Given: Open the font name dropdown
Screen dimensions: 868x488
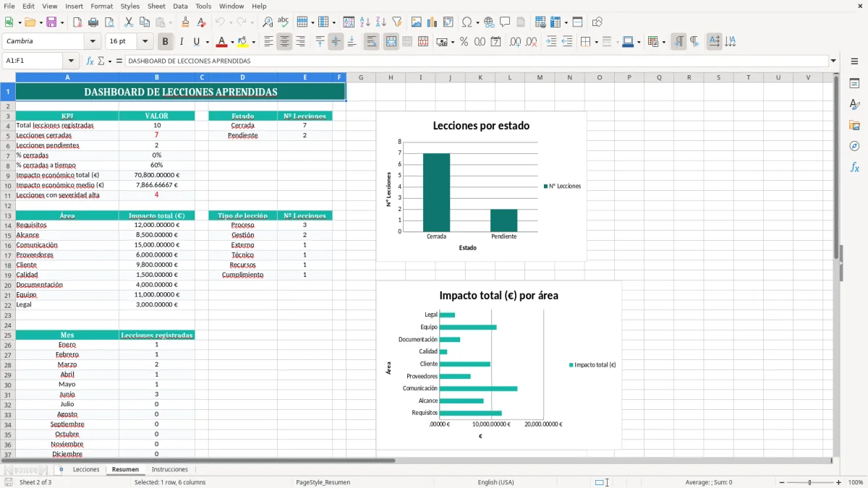Looking at the screenshot, I should click(x=92, y=42).
